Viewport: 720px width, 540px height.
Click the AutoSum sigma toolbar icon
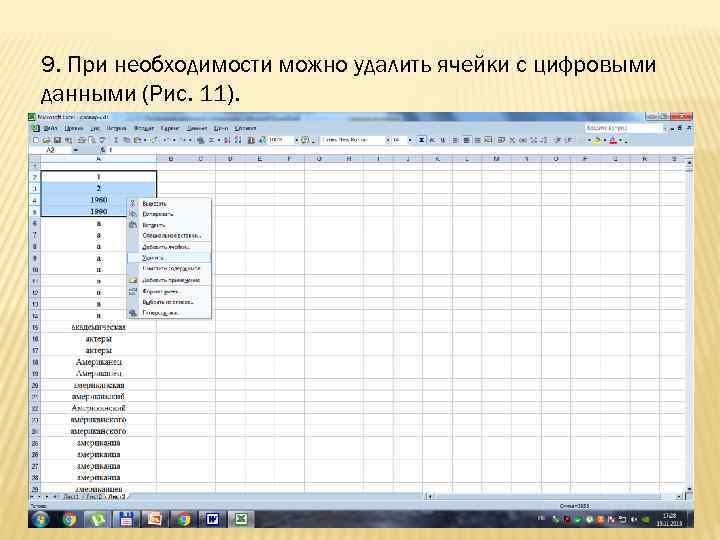click(x=212, y=140)
